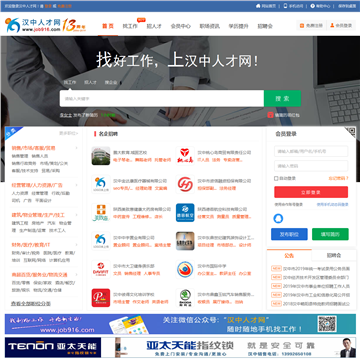Image resolution: width=360 pixels, height=360 pixels.
Task: Expand the 商超百货/服务业/物流交通 category arrow
Action: pos(76,275)
